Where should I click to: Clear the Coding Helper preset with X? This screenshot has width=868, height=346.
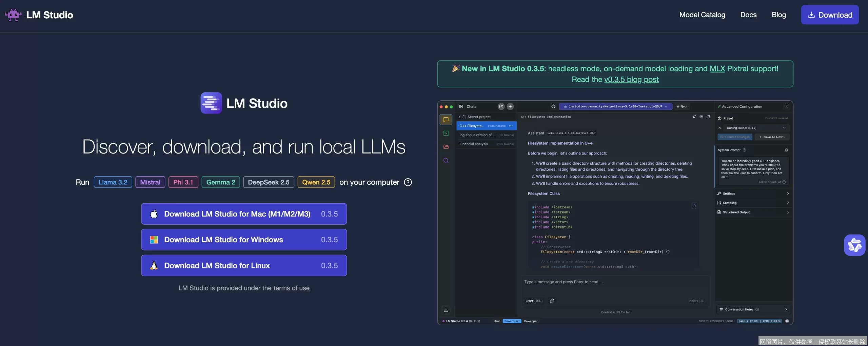point(719,128)
